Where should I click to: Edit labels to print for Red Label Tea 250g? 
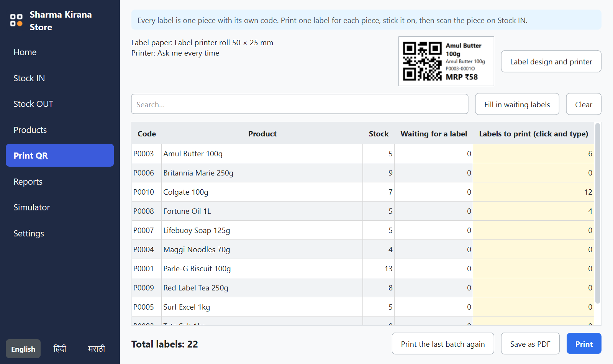click(533, 288)
